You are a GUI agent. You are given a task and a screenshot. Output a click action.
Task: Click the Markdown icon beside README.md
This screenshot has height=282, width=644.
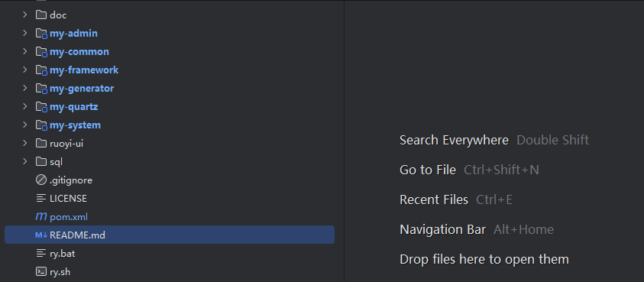click(x=41, y=235)
